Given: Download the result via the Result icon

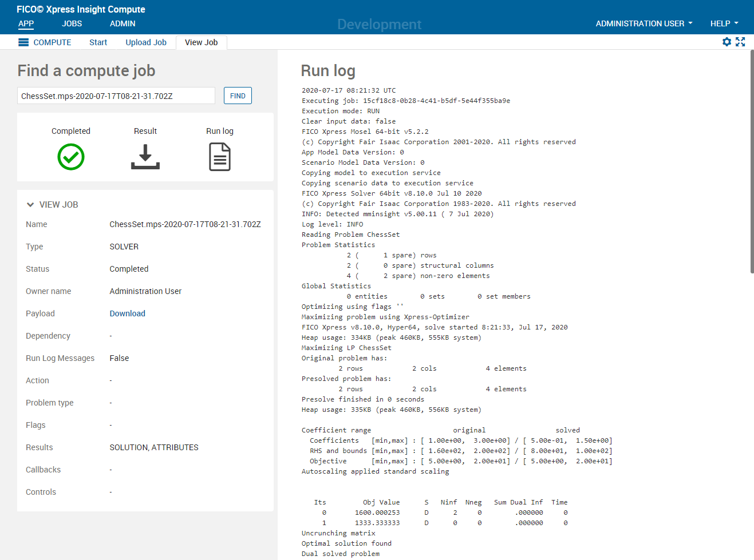Looking at the screenshot, I should click(145, 157).
